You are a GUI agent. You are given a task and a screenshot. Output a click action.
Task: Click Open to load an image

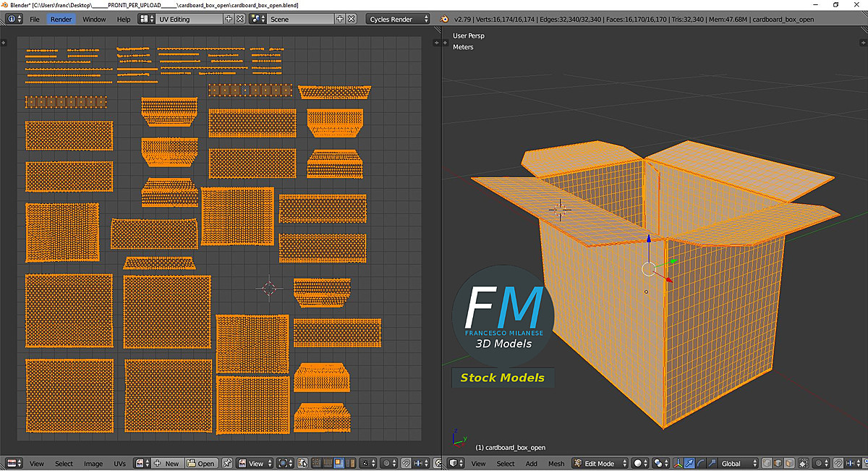coord(203,464)
